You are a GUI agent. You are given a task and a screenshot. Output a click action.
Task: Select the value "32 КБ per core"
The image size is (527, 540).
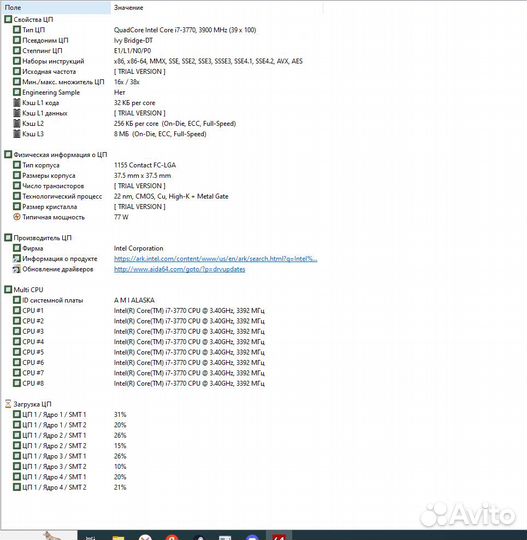134,103
